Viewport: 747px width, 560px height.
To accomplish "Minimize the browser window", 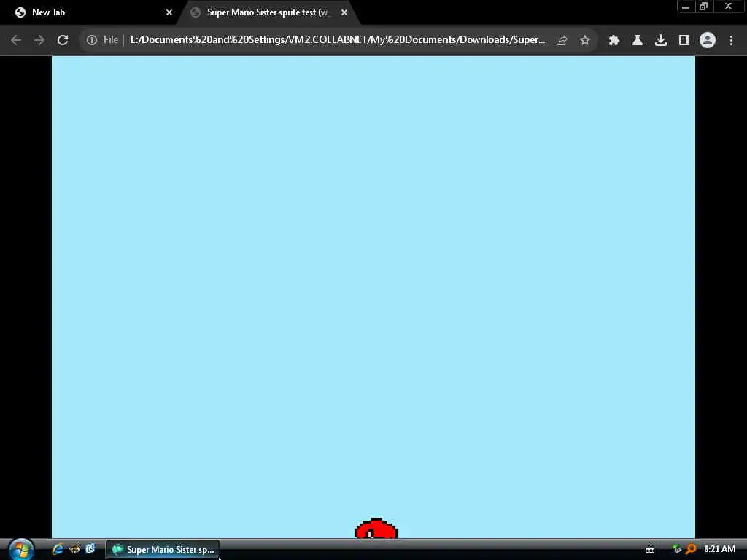I will (686, 7).
